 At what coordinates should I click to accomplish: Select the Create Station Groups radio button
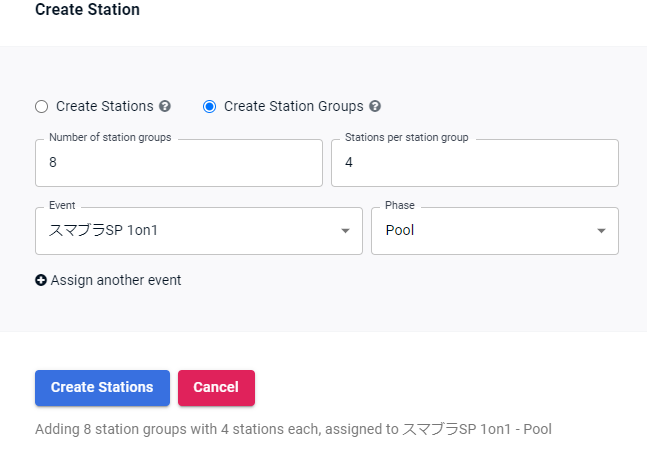(x=209, y=106)
